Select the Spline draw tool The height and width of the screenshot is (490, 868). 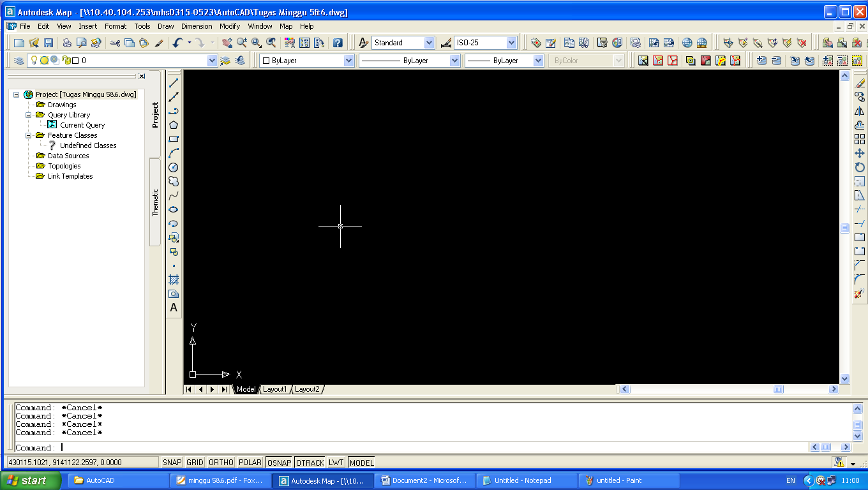point(174,195)
